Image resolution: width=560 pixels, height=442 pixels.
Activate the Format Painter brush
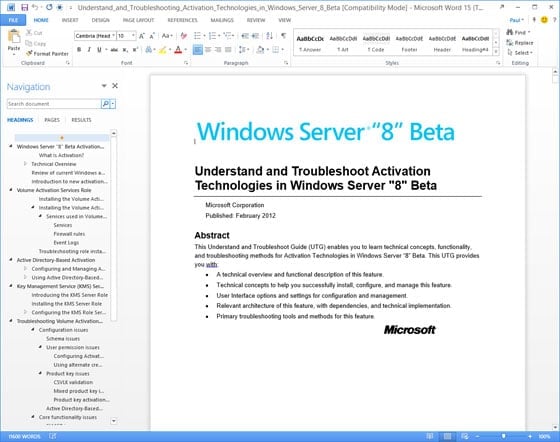(x=47, y=54)
